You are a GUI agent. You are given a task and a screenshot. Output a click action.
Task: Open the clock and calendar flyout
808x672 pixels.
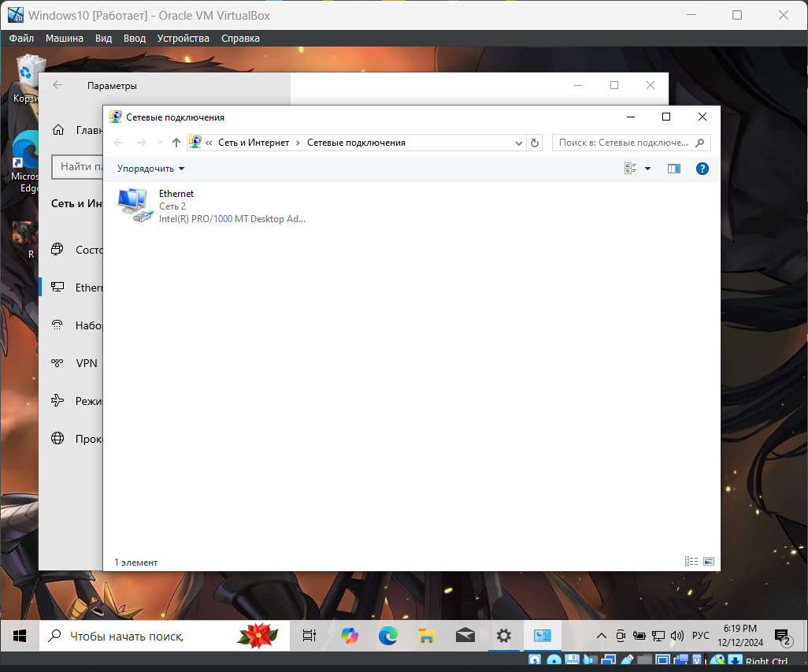click(740, 636)
